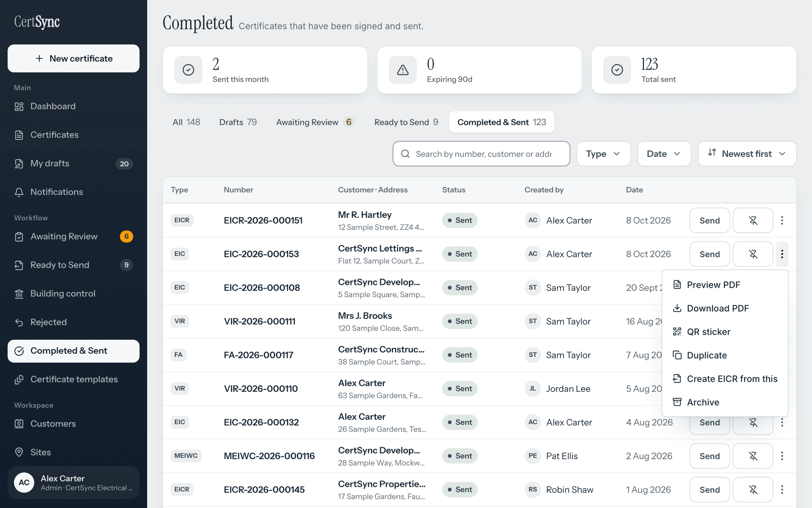
Task: Open the Alex Carter account panel
Action: [73, 483]
